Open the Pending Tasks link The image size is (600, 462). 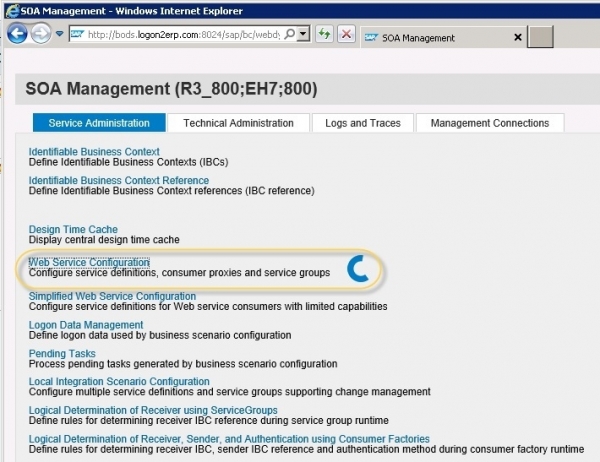tap(62, 353)
